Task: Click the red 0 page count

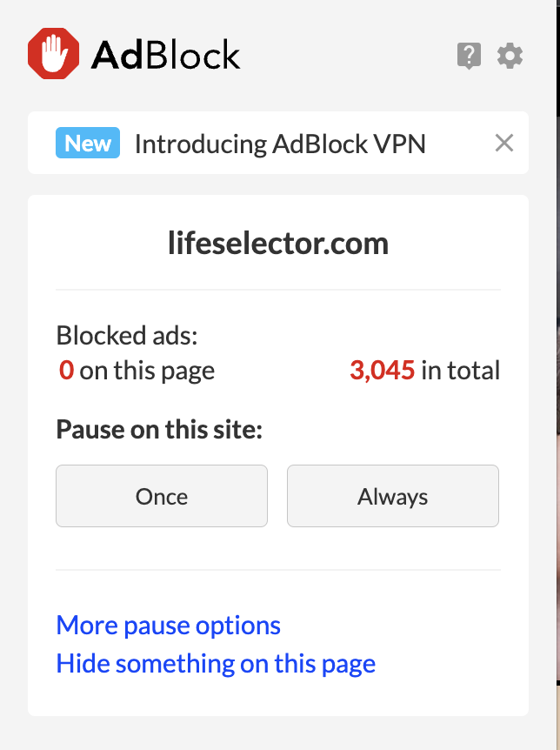Action: point(66,371)
